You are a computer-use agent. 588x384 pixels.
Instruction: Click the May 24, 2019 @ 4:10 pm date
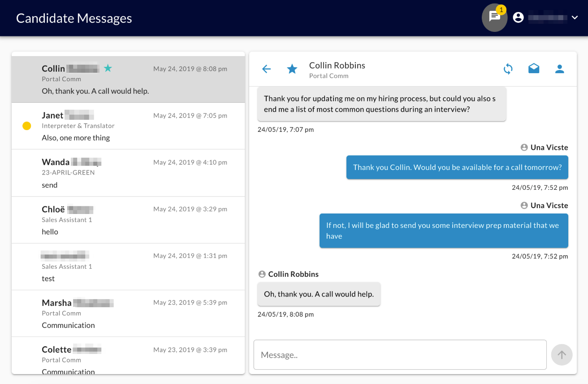pos(190,162)
